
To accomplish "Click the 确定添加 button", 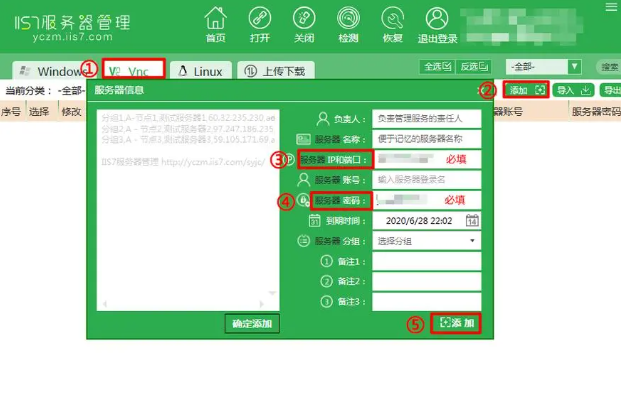I will [x=252, y=324].
